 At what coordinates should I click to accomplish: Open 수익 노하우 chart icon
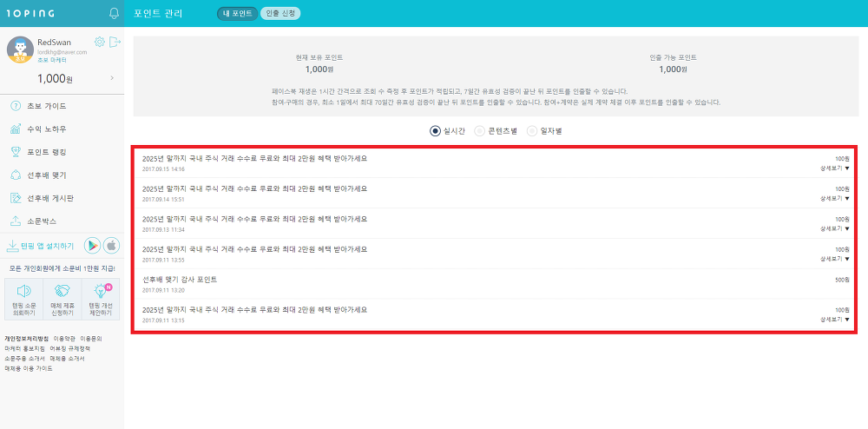pos(16,129)
